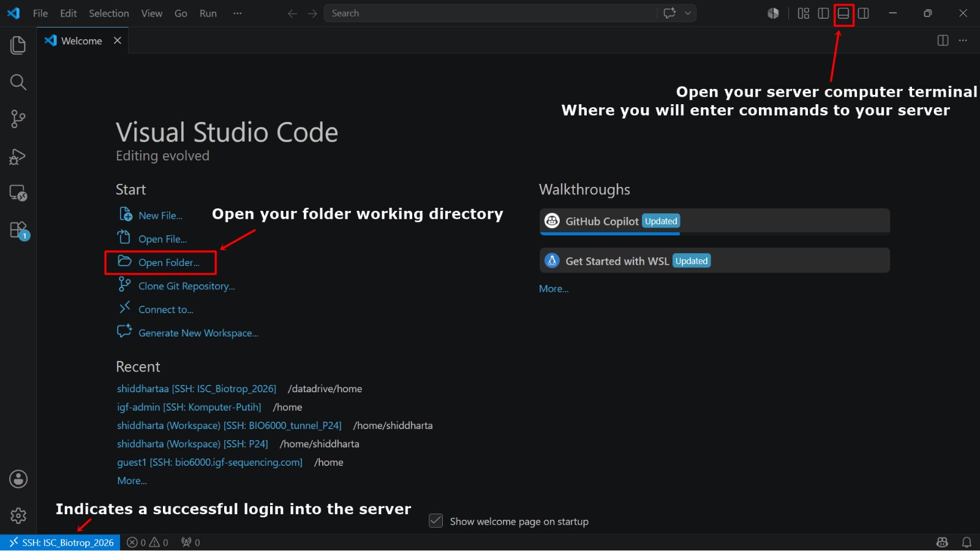Open the GitHub Copilot walkthrough
The height and width of the screenshot is (551, 980).
(714, 221)
